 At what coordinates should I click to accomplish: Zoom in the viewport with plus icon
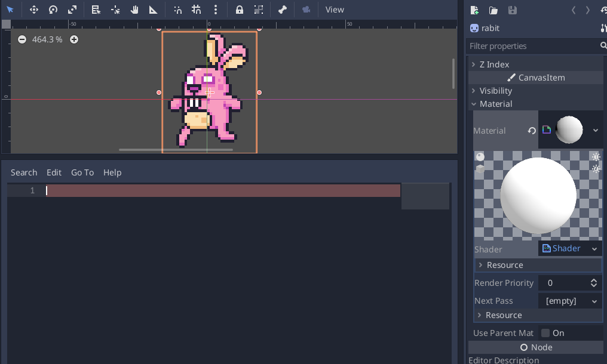coord(74,39)
